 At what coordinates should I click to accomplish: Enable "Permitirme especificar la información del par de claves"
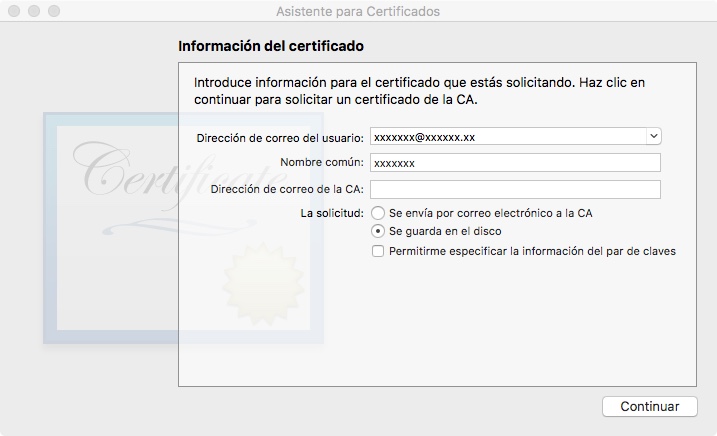point(378,252)
